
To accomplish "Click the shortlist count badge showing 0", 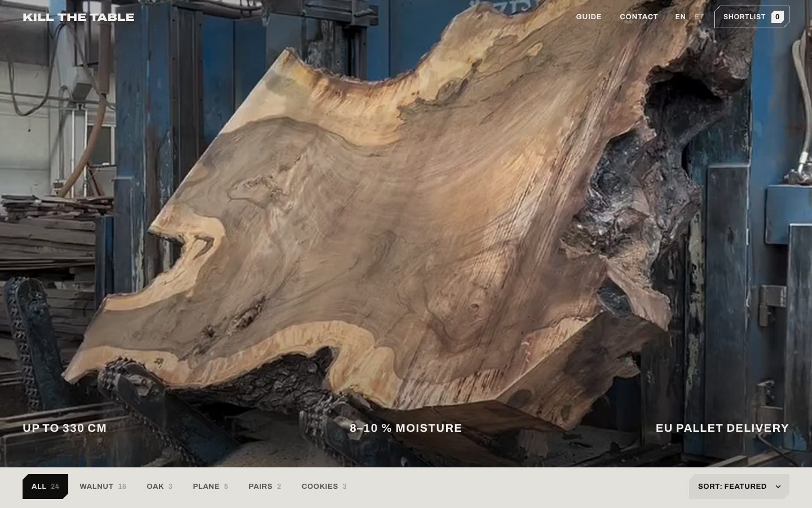I will coord(778,17).
